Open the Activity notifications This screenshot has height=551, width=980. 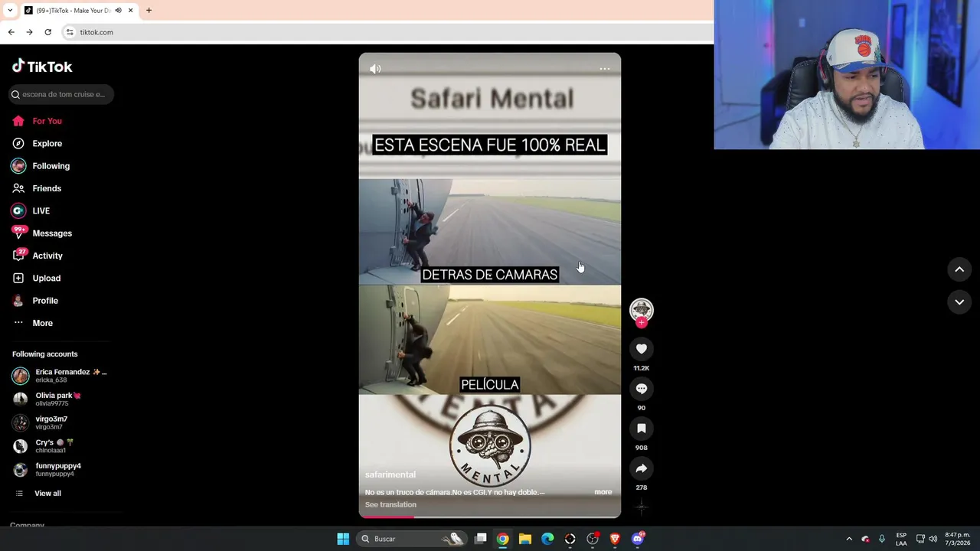(37, 256)
